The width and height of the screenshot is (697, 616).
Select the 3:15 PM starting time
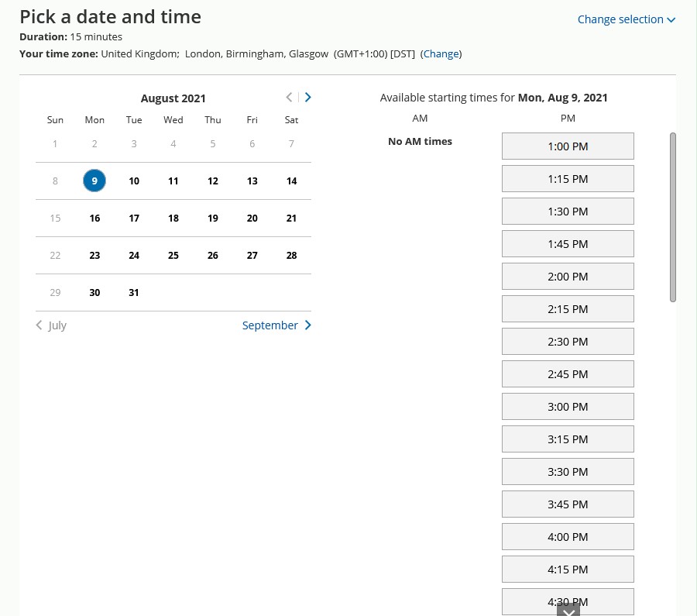click(568, 439)
